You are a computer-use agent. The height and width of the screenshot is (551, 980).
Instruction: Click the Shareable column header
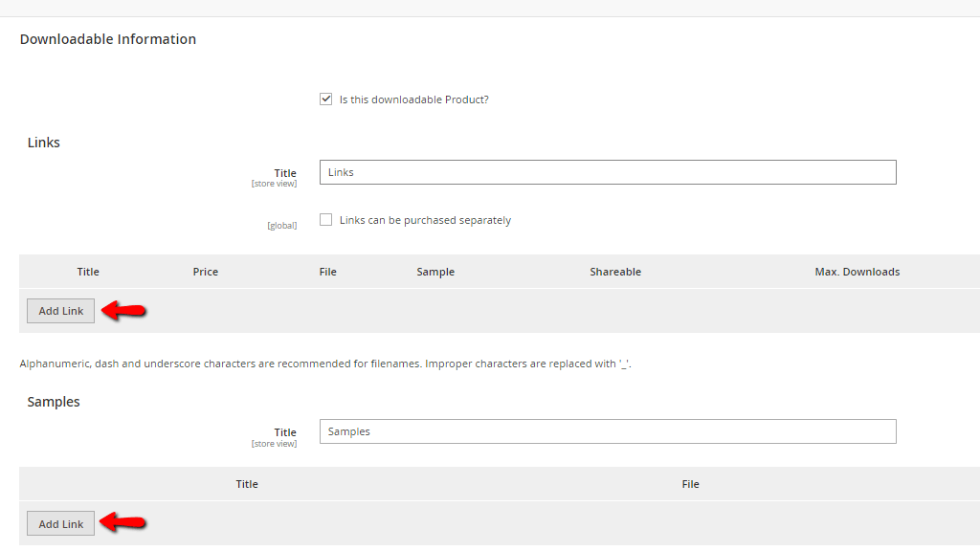click(614, 271)
